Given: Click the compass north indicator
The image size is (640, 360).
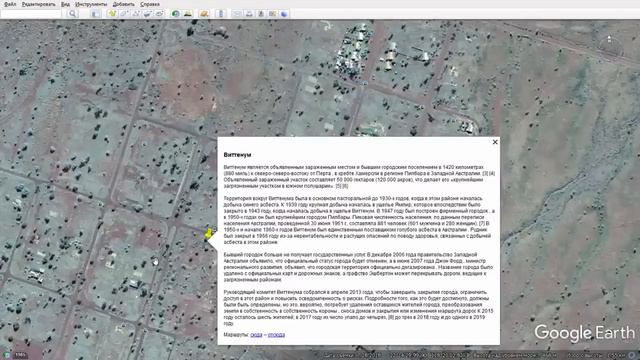Looking at the screenshot, I should (x=609, y=39).
